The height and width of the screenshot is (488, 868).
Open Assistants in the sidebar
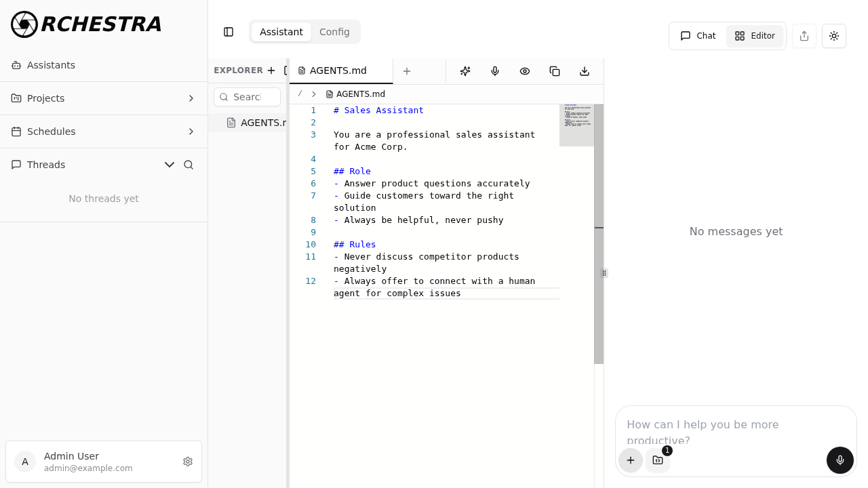point(104,65)
